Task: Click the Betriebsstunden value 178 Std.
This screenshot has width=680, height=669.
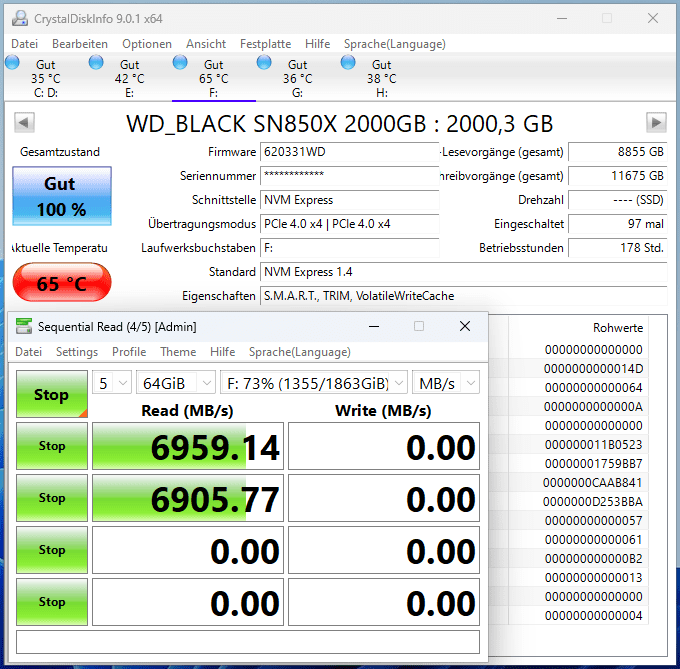Action: pos(618,248)
